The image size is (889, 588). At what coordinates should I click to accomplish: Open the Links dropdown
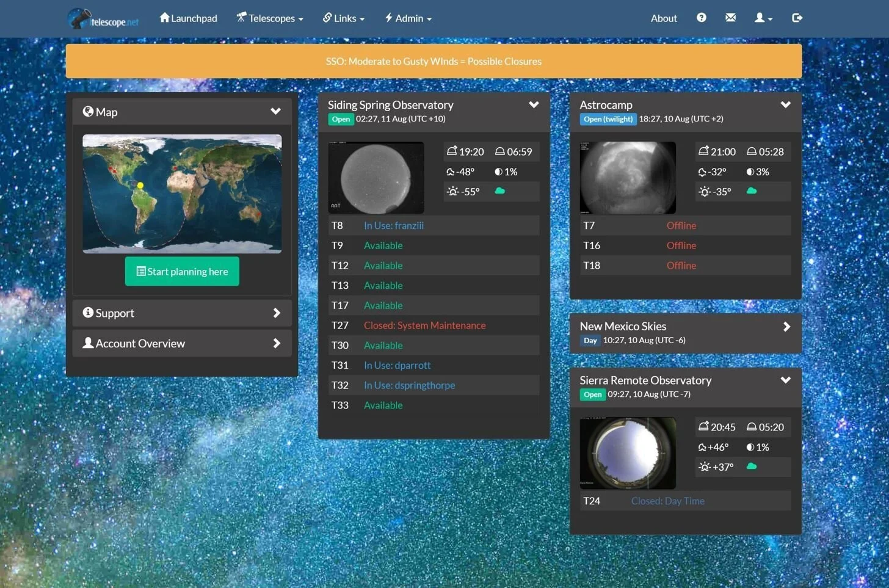point(343,18)
